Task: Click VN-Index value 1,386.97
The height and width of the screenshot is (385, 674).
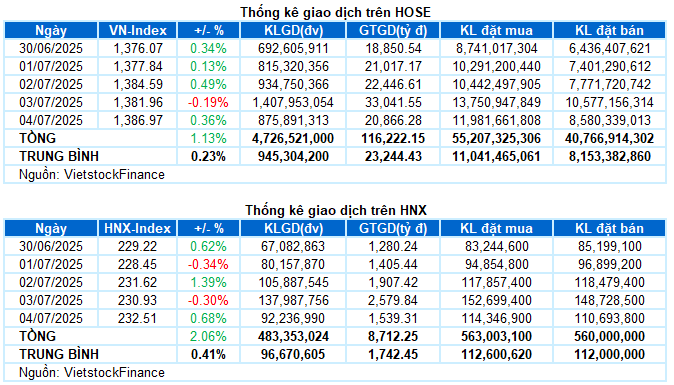Action: pos(138,120)
